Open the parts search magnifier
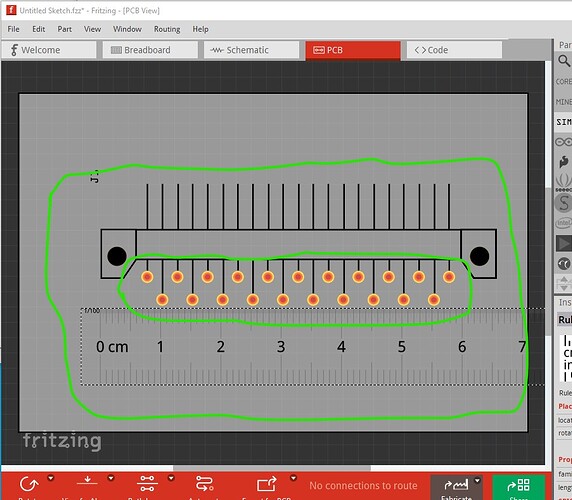Viewport: 572px width, 500px height. tap(564, 61)
